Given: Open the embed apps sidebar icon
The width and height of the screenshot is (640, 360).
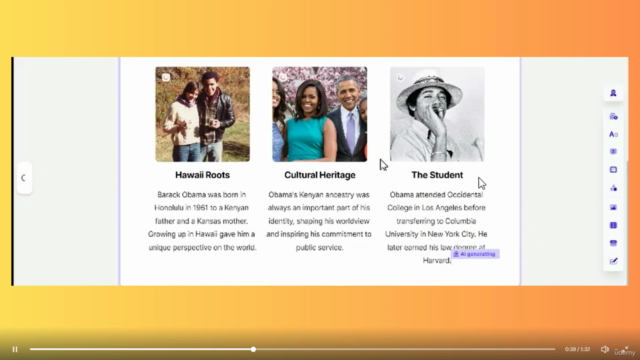Looking at the screenshot, I should pos(613,243).
